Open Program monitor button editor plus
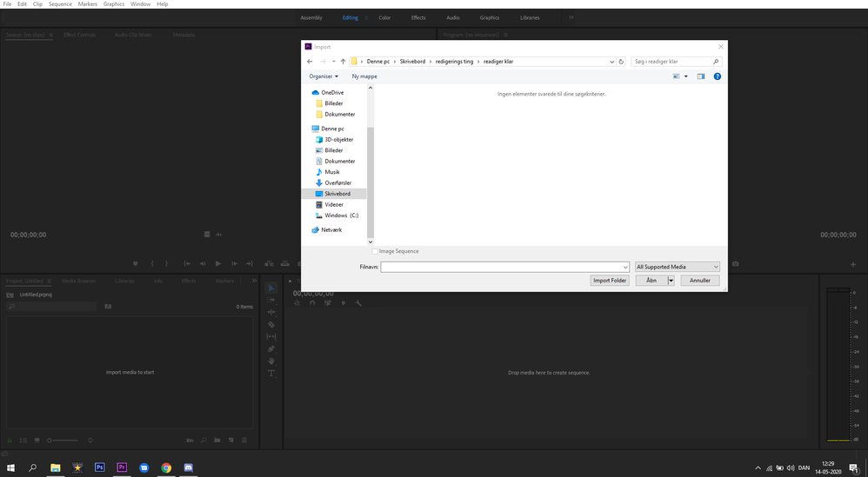 pyautogui.click(x=853, y=265)
